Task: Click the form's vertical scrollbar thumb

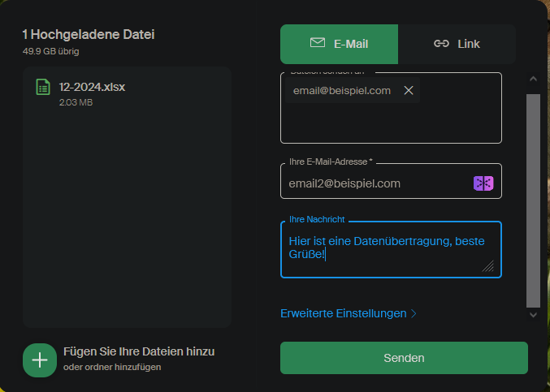Action: [533, 200]
